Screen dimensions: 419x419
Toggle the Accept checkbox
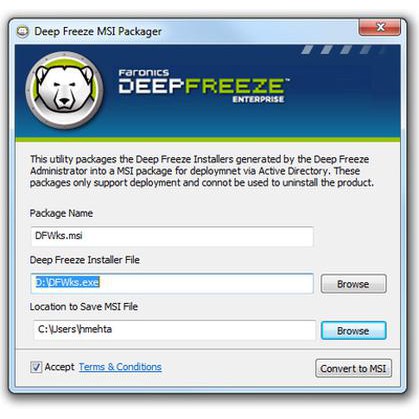tap(36, 367)
